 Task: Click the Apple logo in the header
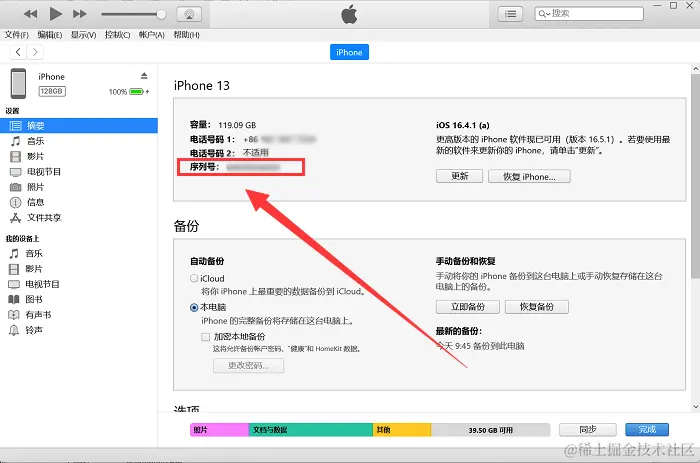349,14
